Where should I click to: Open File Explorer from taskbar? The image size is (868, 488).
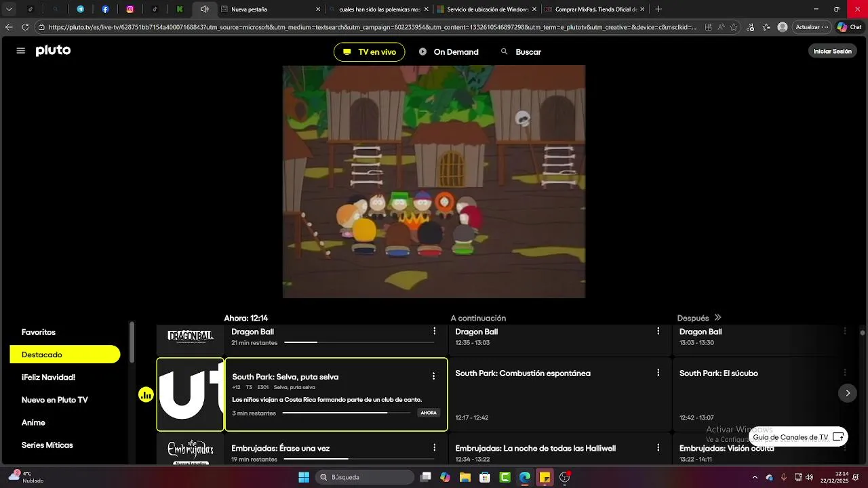point(465,477)
